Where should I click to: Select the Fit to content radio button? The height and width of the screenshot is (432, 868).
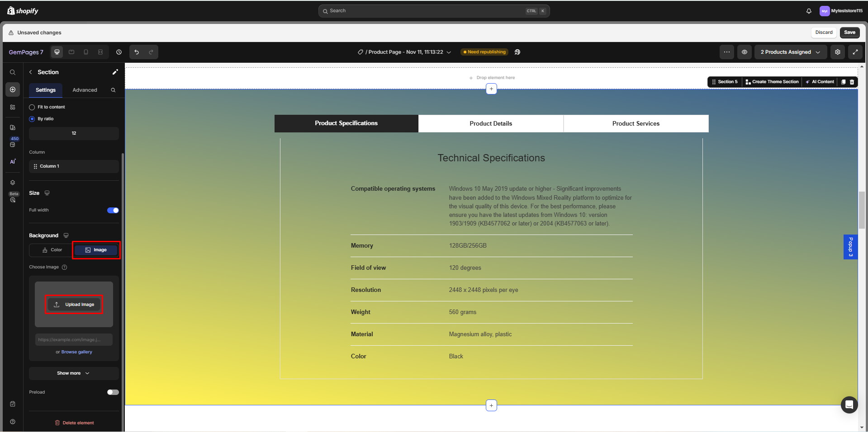pyautogui.click(x=32, y=107)
